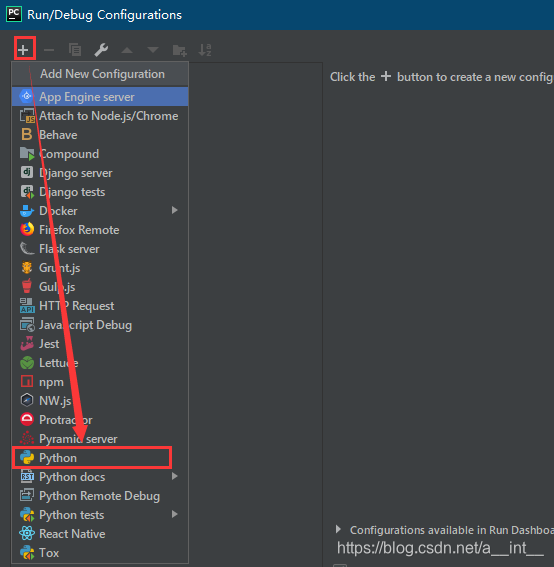Click the Docker whale icon
The image size is (554, 567).
pos(27,210)
